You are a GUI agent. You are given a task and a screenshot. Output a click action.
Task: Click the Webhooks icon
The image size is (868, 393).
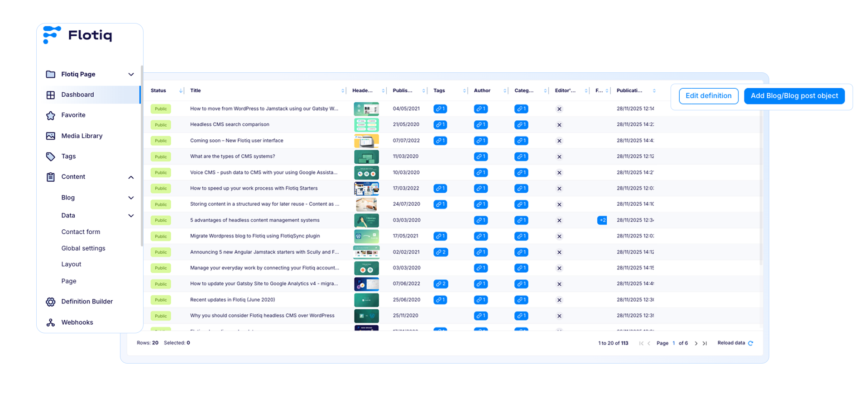pyautogui.click(x=51, y=322)
